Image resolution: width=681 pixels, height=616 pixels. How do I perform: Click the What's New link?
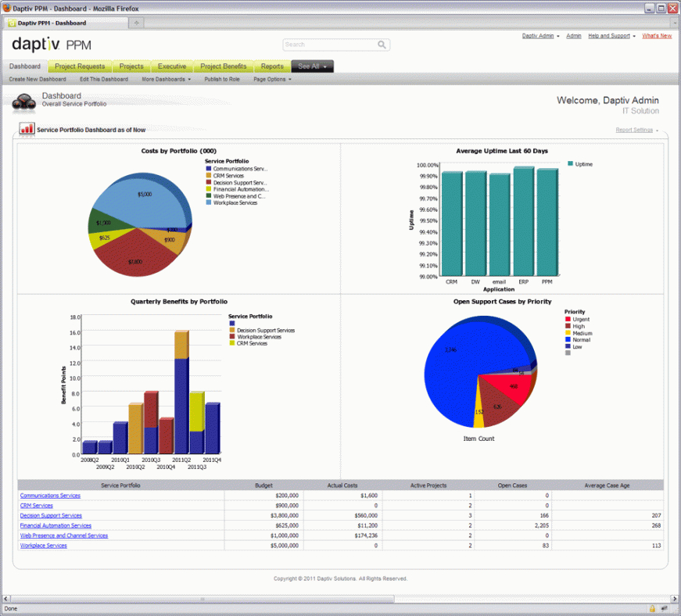tap(656, 36)
